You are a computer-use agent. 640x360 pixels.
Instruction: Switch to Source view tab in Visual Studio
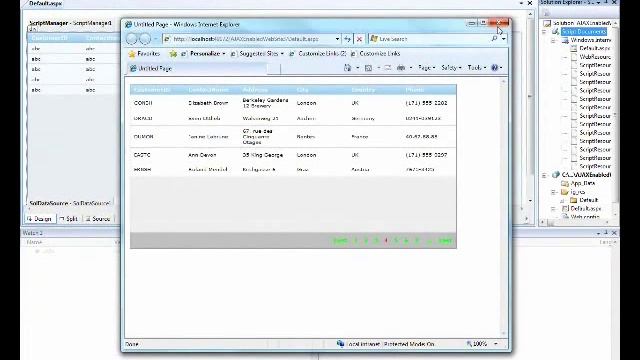click(x=98, y=219)
